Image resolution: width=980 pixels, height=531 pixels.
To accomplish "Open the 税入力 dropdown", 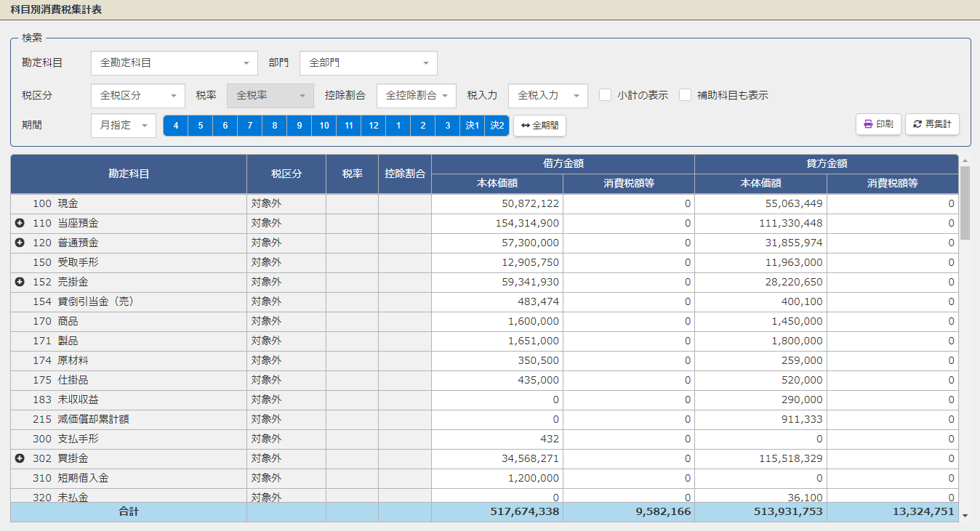I will coord(547,95).
